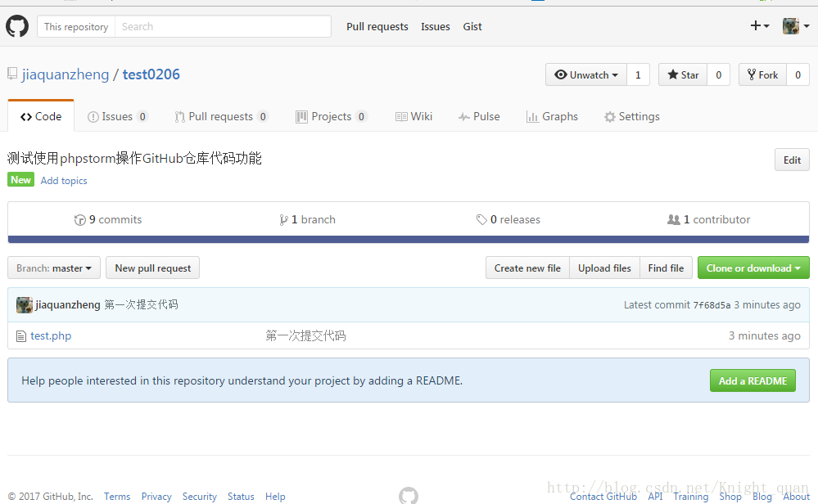Open the Shop footer link
This screenshot has height=504, width=818.
coord(730,496)
